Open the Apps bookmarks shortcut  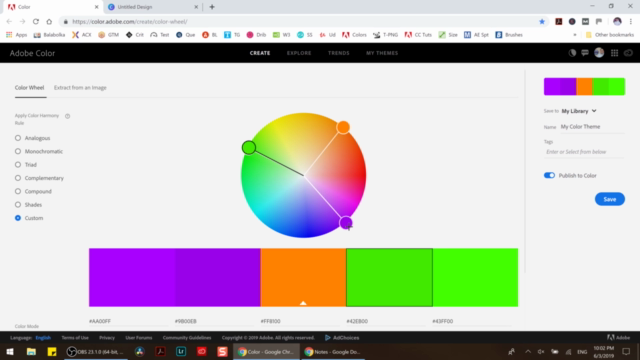(x=16, y=35)
